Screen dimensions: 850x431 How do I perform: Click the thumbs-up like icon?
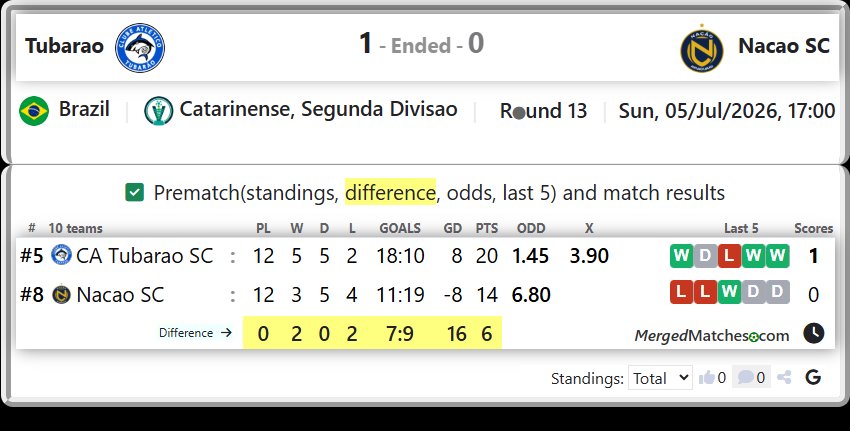point(706,377)
